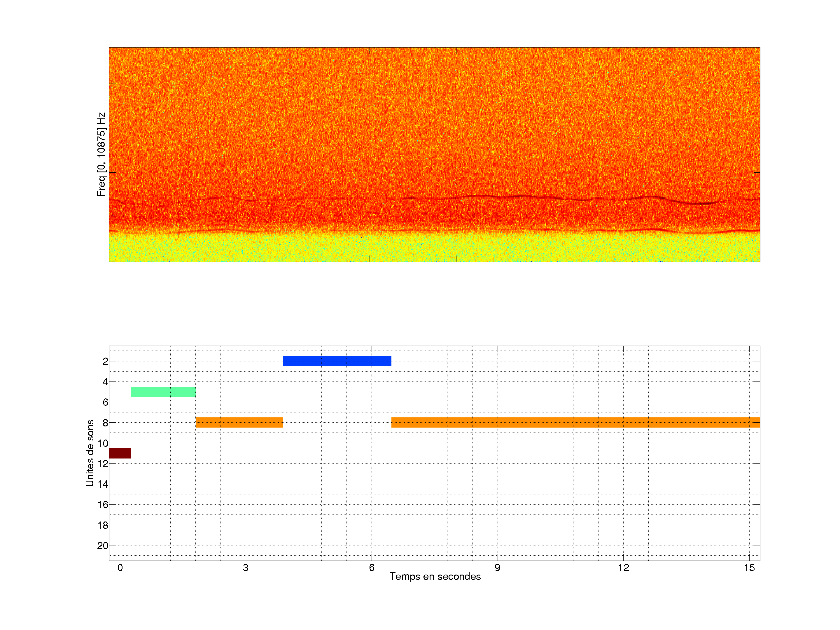The width and height of the screenshot is (840, 630).
Task: Click the dark red bar at unit 11
Action: (x=120, y=453)
